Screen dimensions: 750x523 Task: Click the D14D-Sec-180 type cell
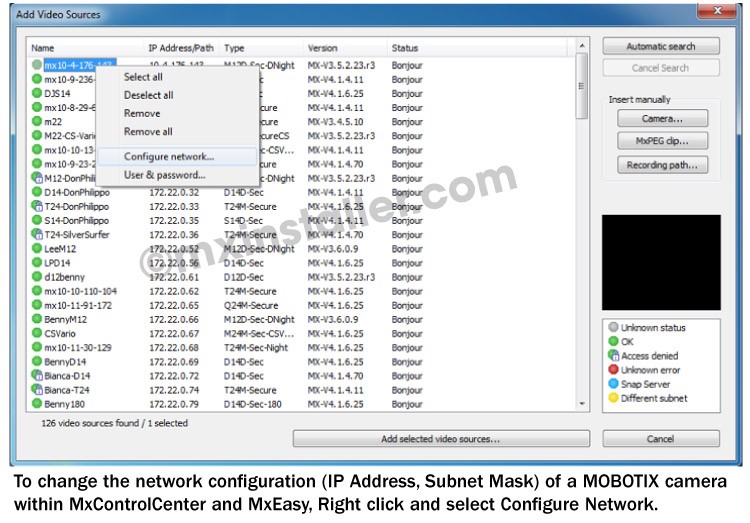tap(253, 404)
